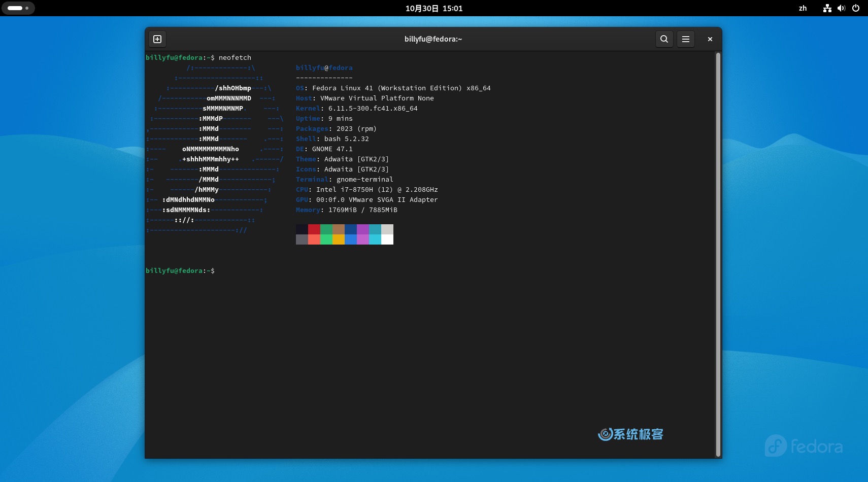Click the power icon in top bar

click(x=856, y=8)
